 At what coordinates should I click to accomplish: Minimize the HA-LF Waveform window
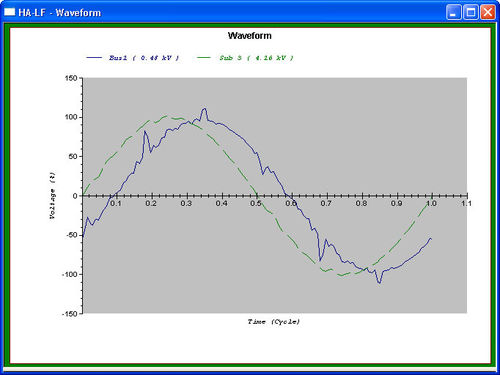(453, 13)
